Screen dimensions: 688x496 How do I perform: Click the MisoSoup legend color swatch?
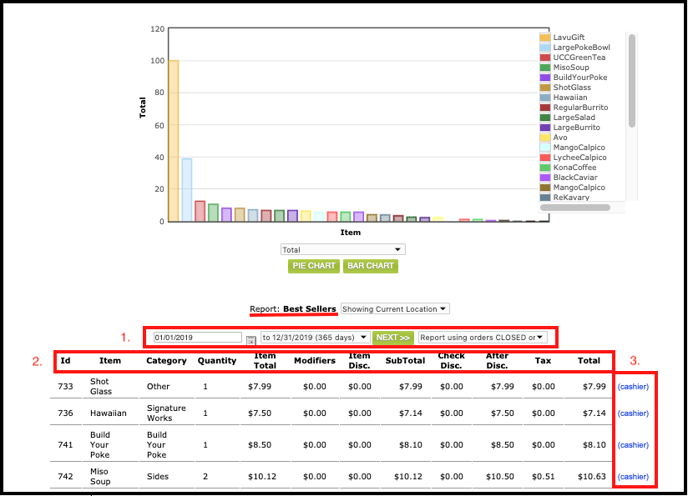pos(545,68)
